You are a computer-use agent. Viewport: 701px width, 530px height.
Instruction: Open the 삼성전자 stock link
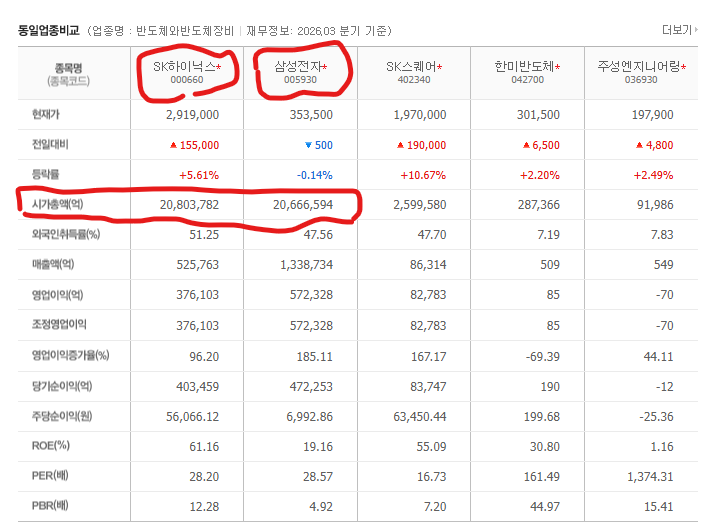[x=298, y=67]
